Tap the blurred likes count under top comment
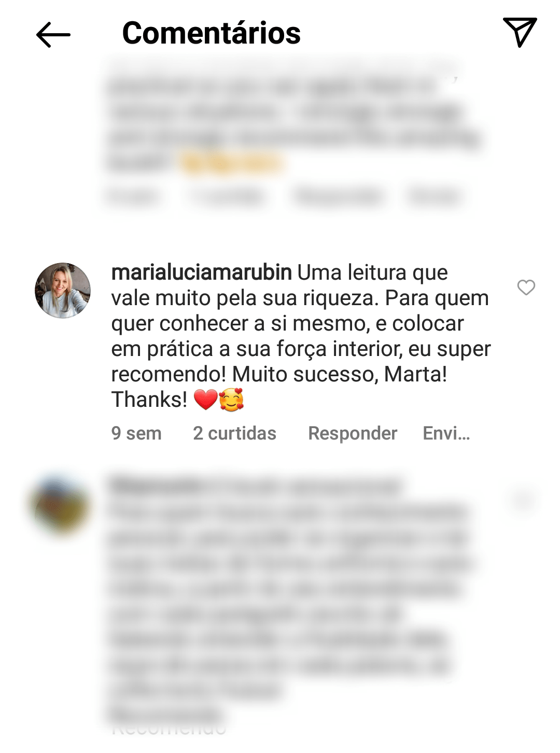The image size is (560, 753). tap(227, 197)
